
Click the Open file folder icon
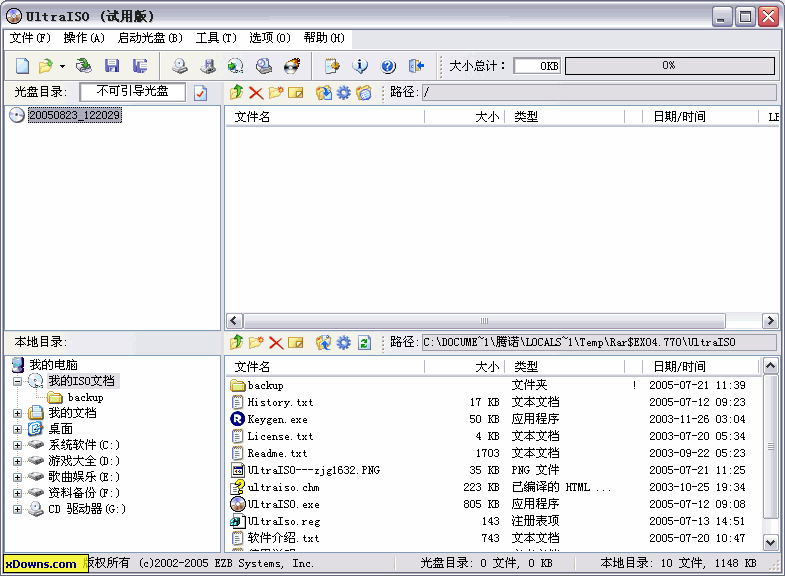[x=46, y=66]
